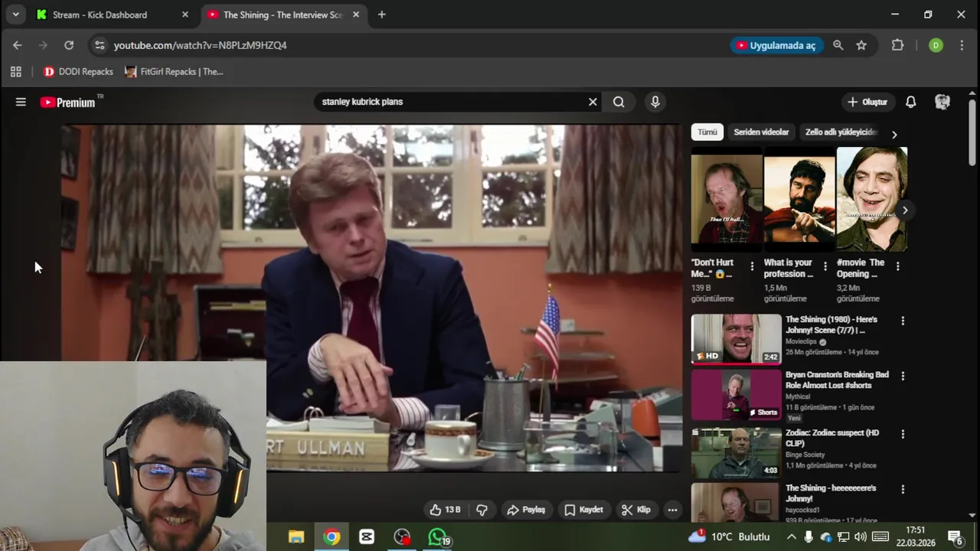This screenshot has height=551, width=980.
Task: Open Zodiac: Zodiac suspect (HD CLIP)
Action: pyautogui.click(x=832, y=438)
